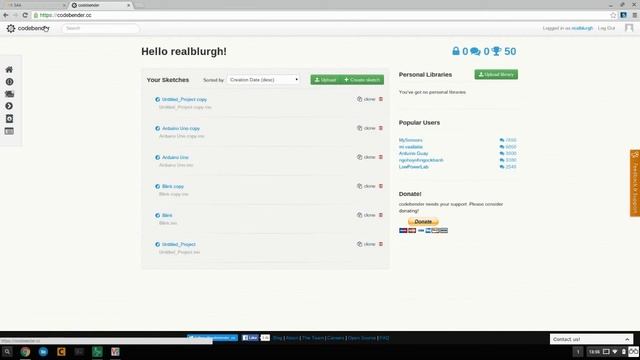This screenshot has width=640, height=360.
Task: Click the bottom panel icon in left sidebar
Action: click(x=9, y=131)
